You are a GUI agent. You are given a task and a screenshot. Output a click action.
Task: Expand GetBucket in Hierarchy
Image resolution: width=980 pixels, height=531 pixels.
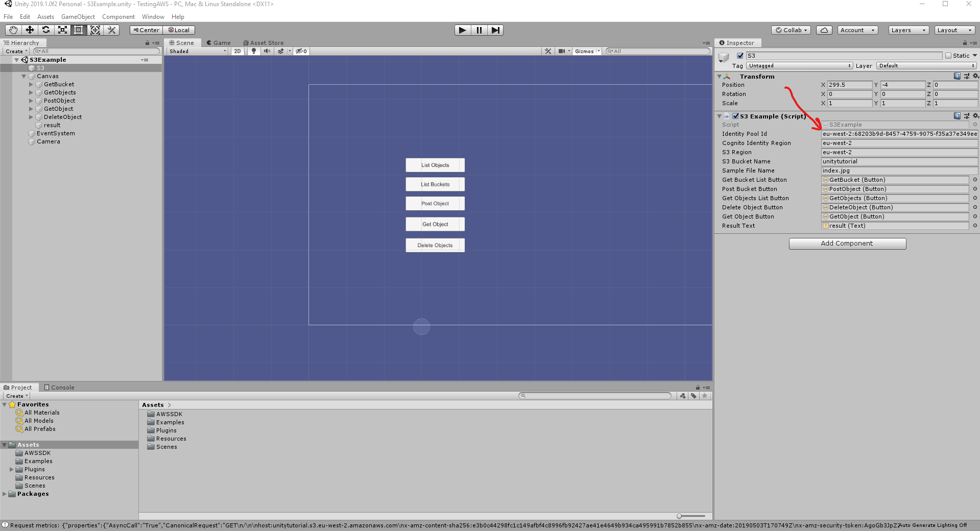pos(31,84)
